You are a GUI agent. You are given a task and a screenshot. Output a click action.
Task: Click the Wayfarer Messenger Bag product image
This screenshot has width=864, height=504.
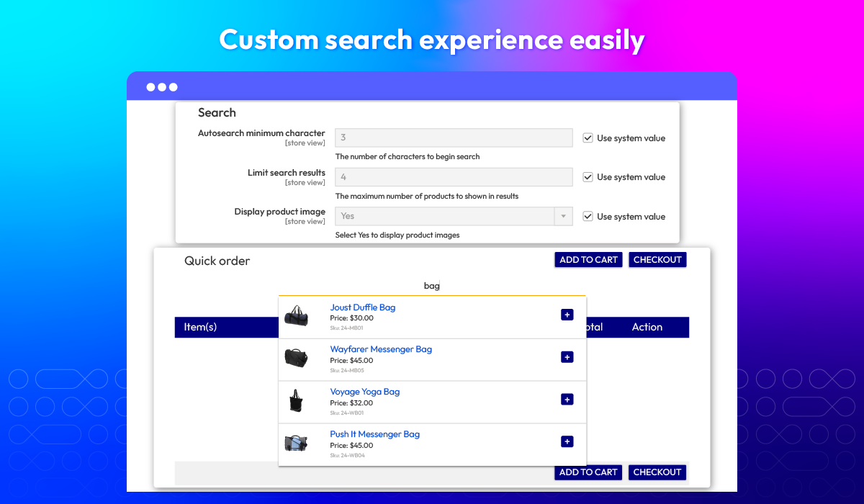(297, 358)
